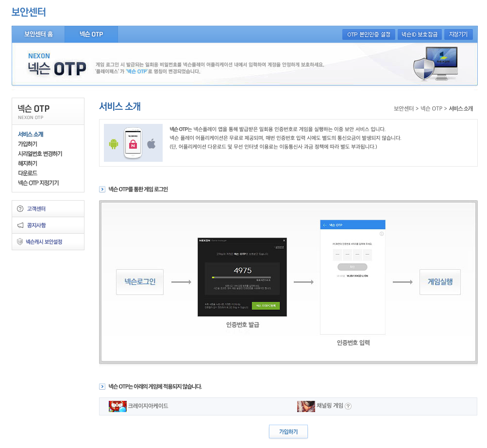This screenshot has height=448, width=487.
Task: Click the Android robot icon
Action: click(114, 144)
